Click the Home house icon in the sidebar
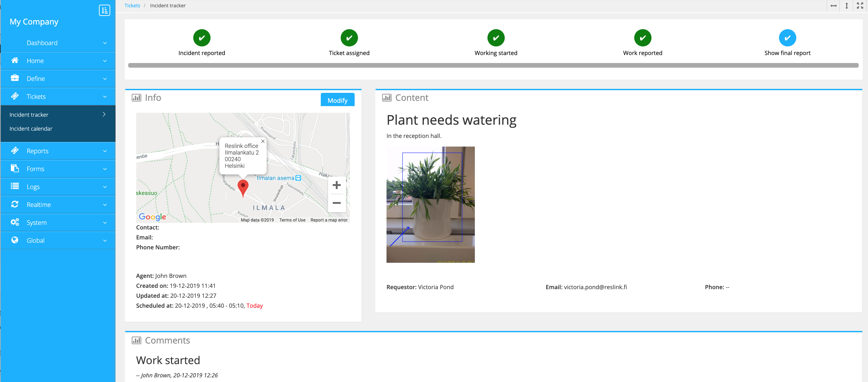The image size is (868, 382). (15, 61)
